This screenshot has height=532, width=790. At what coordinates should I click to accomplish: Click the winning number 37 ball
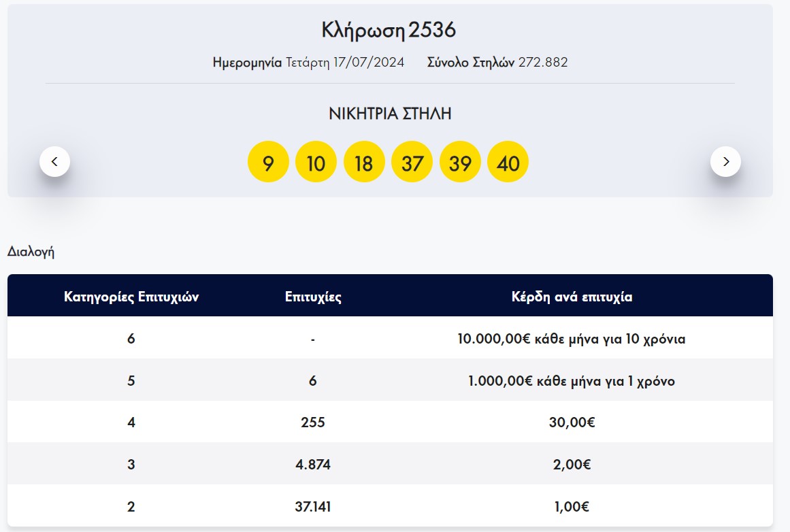[x=412, y=163]
